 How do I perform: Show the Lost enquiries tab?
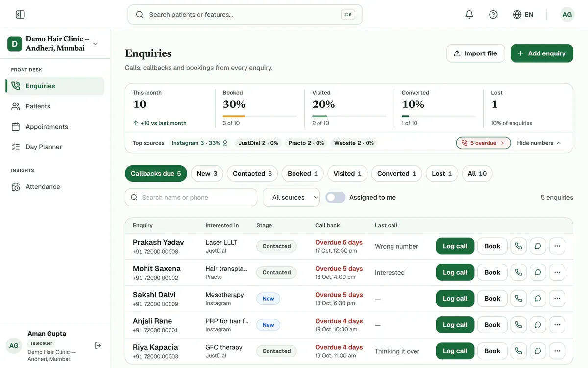[441, 174]
